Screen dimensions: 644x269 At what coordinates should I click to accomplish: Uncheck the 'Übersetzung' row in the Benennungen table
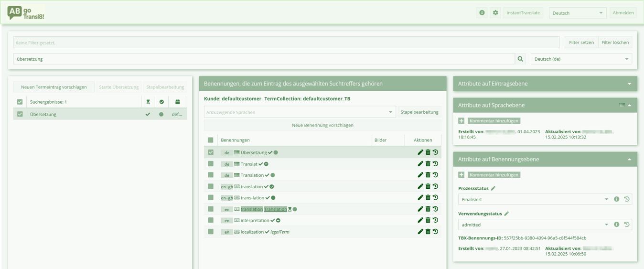[211, 152]
